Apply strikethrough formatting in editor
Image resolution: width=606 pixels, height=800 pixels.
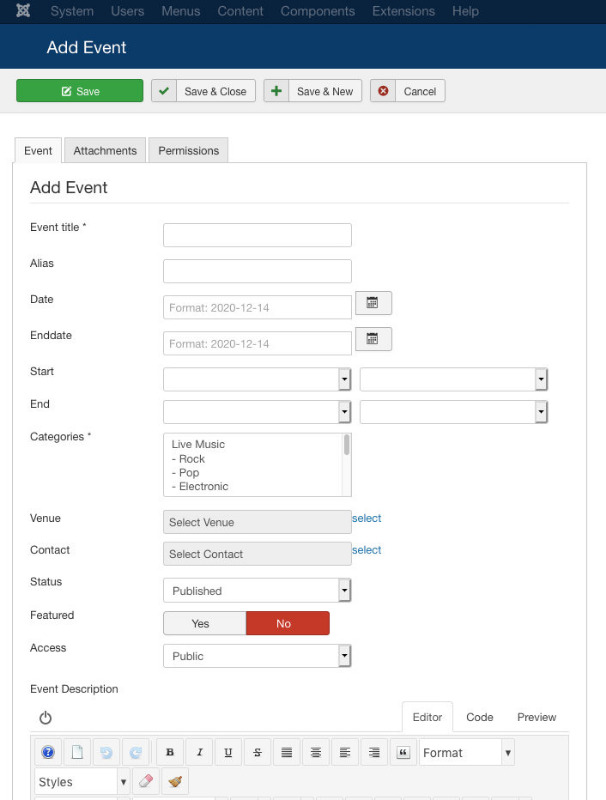258,752
